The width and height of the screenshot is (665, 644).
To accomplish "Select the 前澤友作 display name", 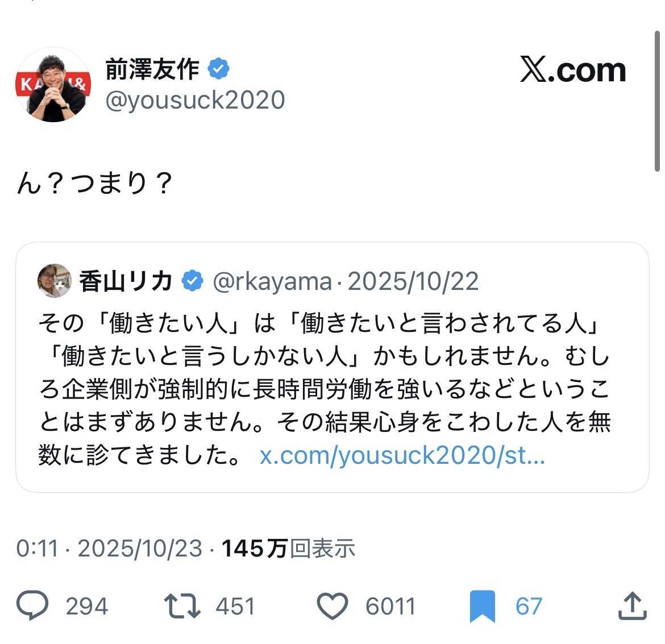I will [x=152, y=69].
